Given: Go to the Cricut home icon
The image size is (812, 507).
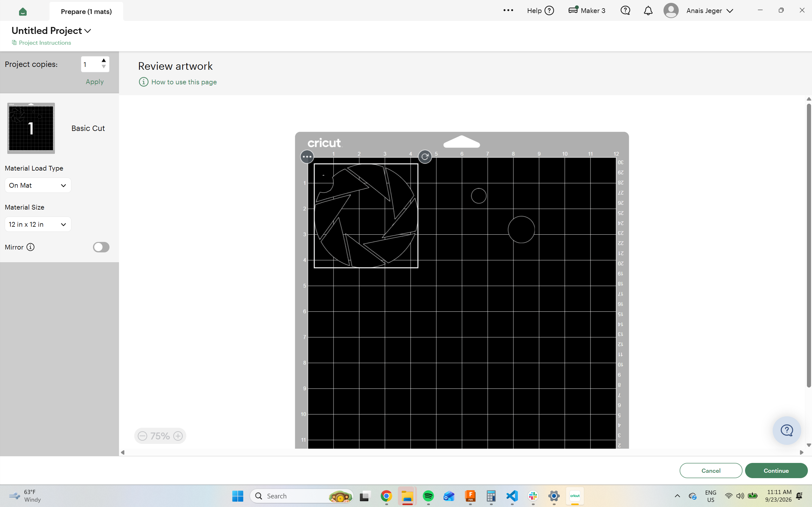Looking at the screenshot, I should coord(23,12).
